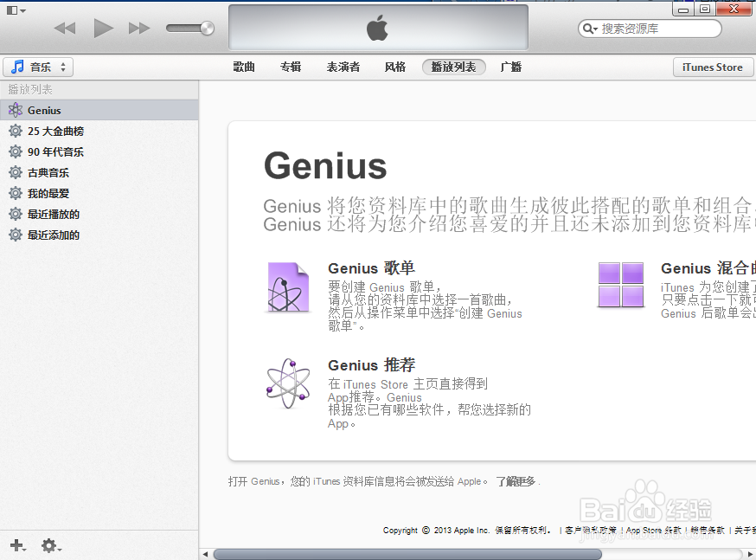Add a playlist with the plus button

click(17, 545)
